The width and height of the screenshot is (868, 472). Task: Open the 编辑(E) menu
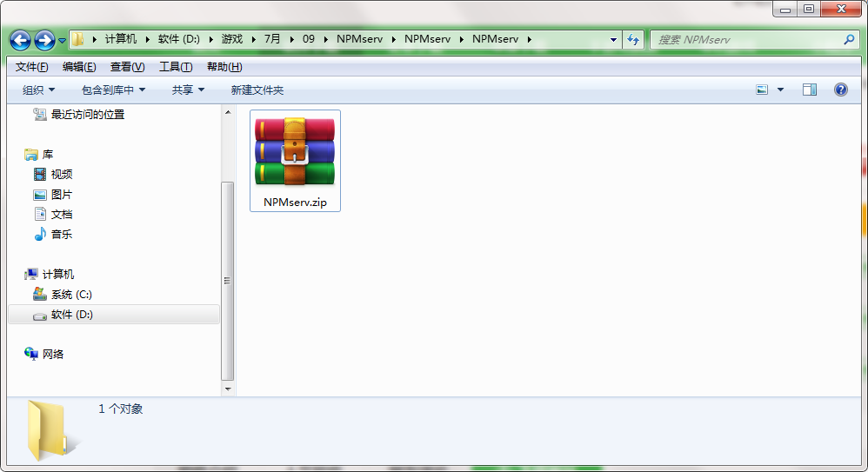(79, 67)
